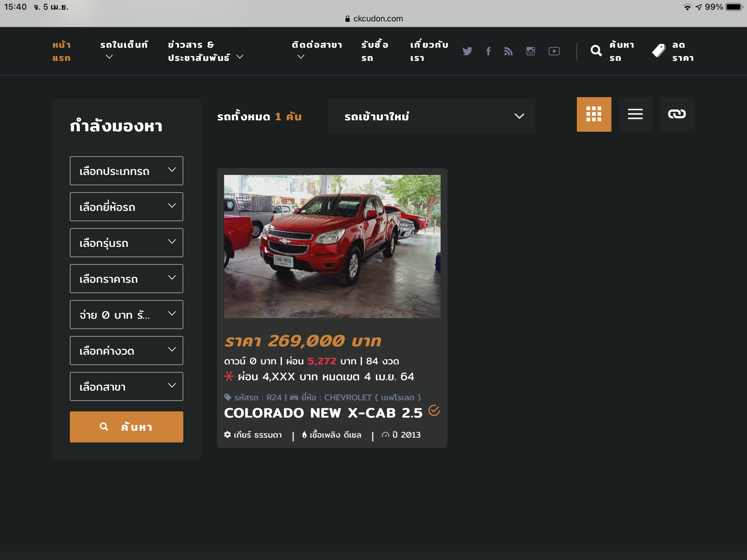Open the Facebook social icon
Screen dimensions: 747x560
pos(488,51)
